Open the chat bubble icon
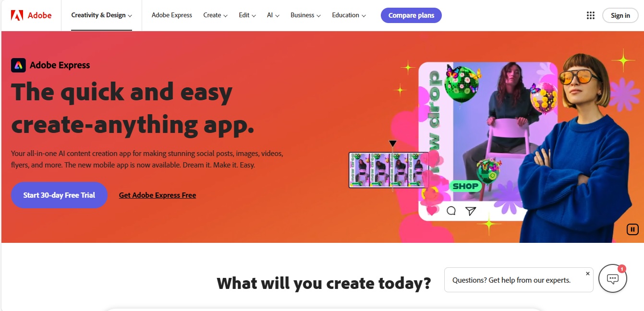 click(x=613, y=278)
